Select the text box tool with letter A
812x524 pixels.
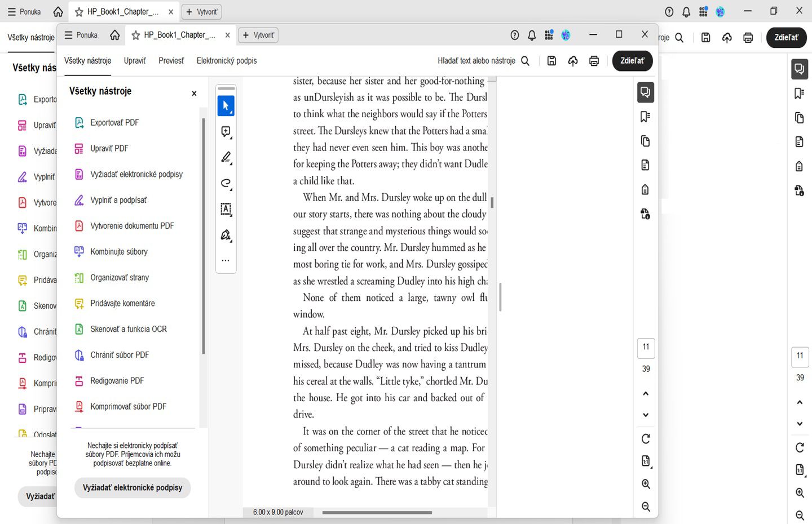(x=226, y=209)
